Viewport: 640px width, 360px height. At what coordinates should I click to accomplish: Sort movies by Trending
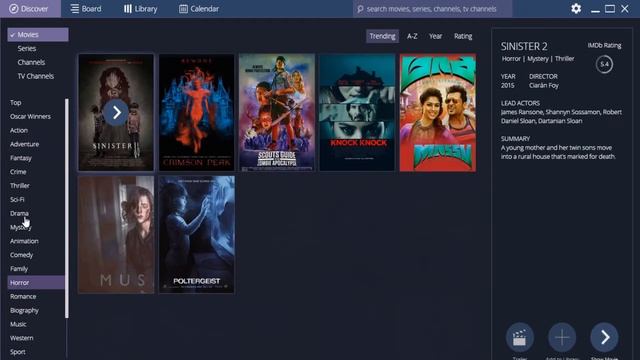(382, 36)
